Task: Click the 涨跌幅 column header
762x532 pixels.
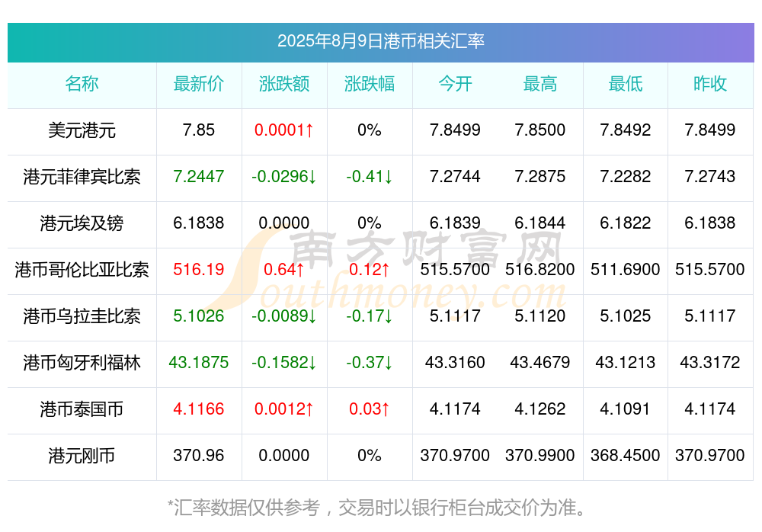Action: coord(370,84)
